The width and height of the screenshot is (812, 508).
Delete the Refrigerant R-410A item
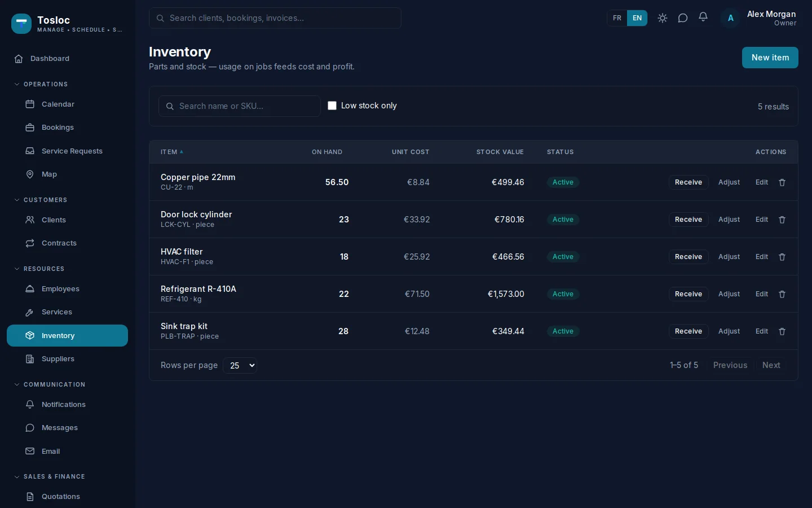click(x=782, y=294)
